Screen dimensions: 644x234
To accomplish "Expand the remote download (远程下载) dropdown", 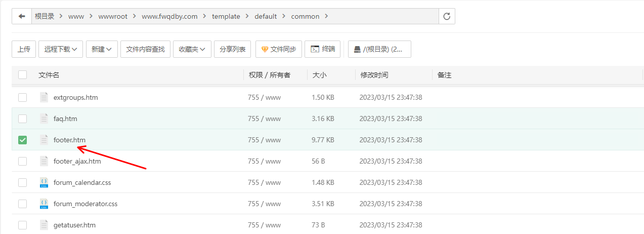I will (60, 49).
